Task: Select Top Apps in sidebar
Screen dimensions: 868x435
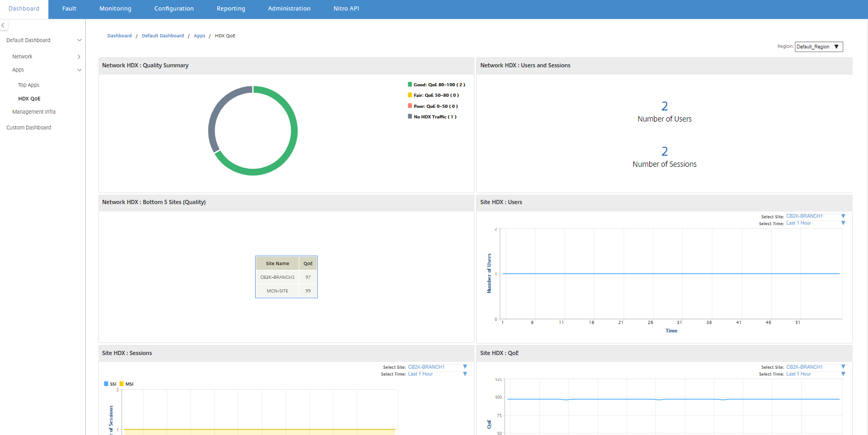Action: click(x=29, y=85)
